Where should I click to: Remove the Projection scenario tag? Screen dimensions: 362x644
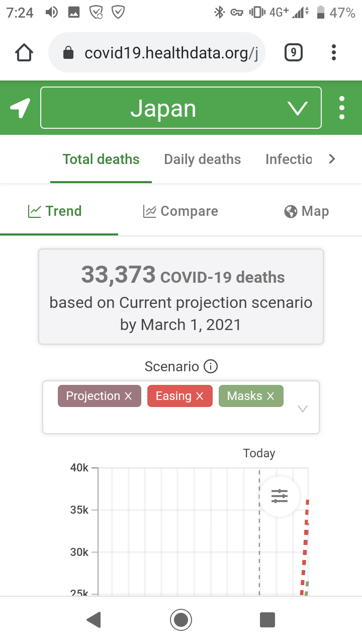[128, 396]
